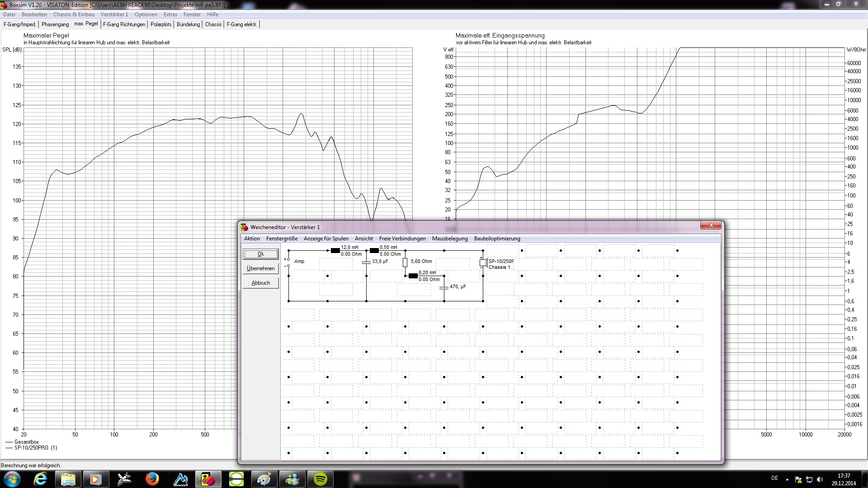
Task: Open the Bauteiloptimierung menu
Action: tap(497, 239)
